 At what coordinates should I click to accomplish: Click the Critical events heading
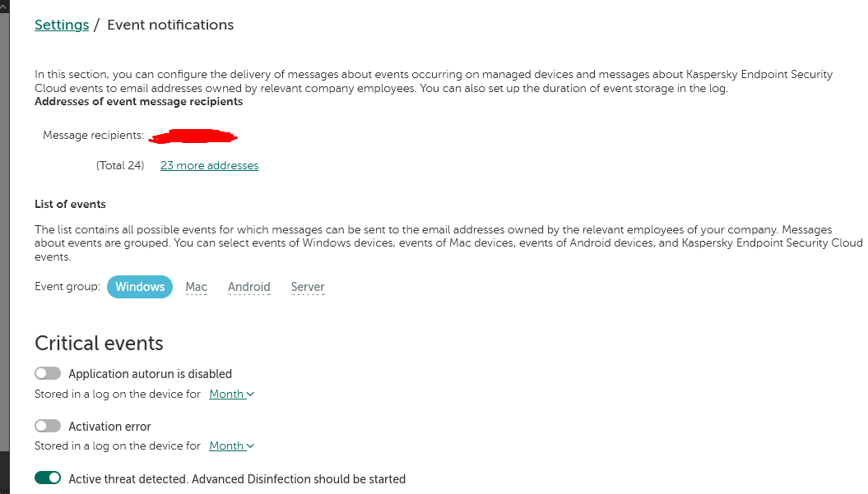pos(99,344)
